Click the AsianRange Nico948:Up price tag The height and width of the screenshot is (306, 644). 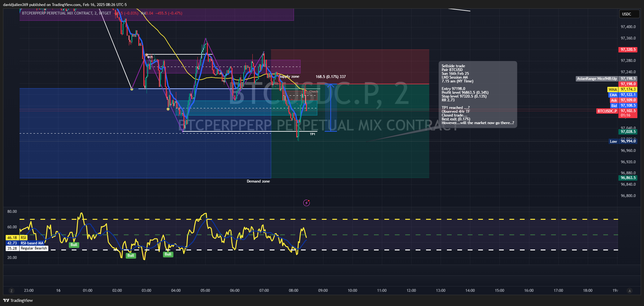click(x=597, y=79)
